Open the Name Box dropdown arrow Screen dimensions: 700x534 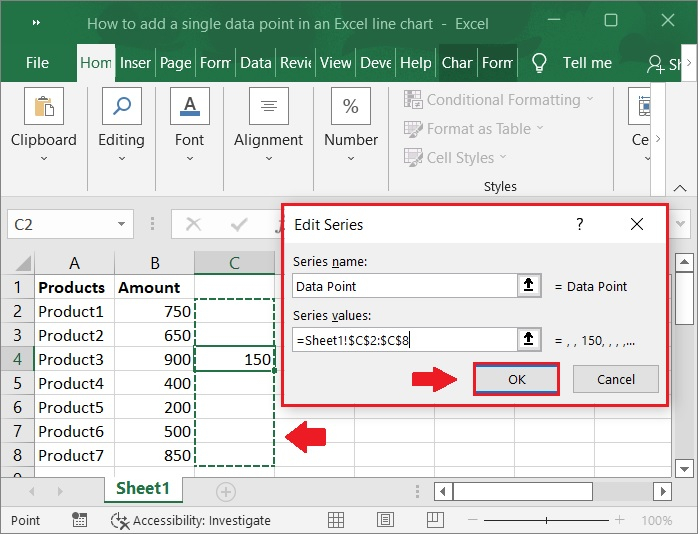(121, 224)
